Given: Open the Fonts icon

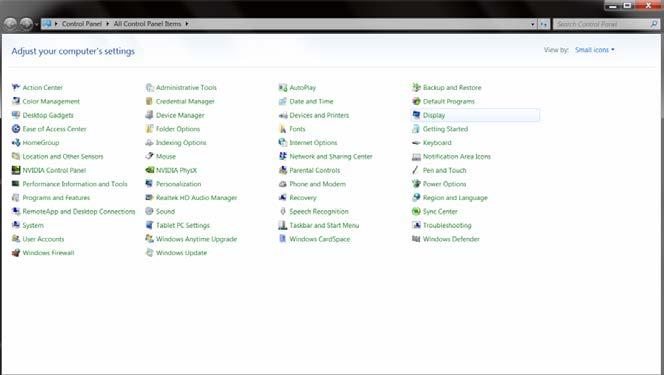Looking at the screenshot, I should coord(283,129).
